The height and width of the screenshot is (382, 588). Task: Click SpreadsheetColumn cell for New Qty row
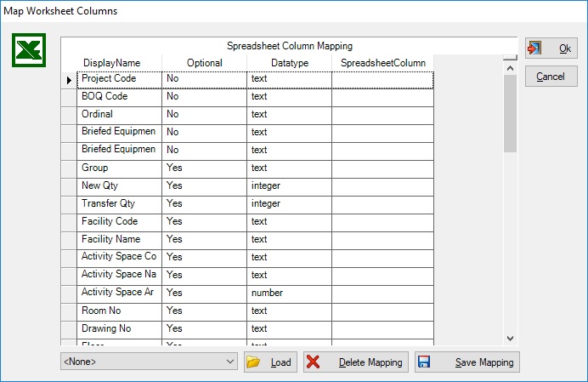tap(382, 185)
